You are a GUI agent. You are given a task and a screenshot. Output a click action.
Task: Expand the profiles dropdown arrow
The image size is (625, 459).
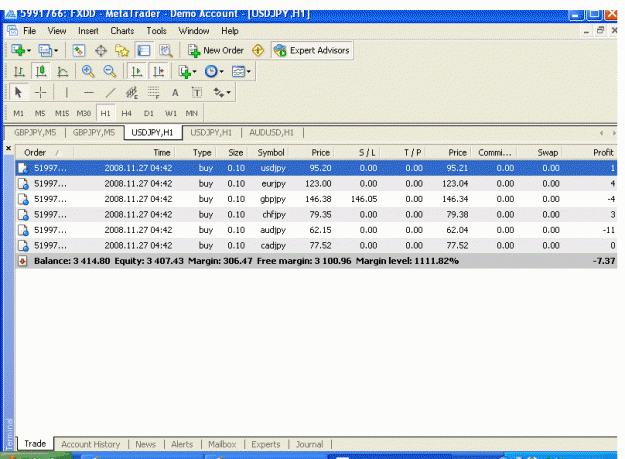(56, 51)
